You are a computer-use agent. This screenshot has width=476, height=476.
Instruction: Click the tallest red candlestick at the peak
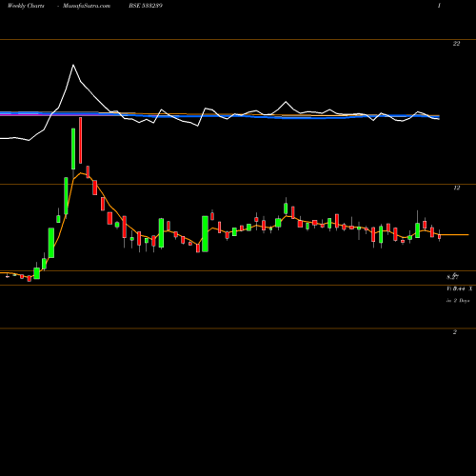click(x=80, y=141)
